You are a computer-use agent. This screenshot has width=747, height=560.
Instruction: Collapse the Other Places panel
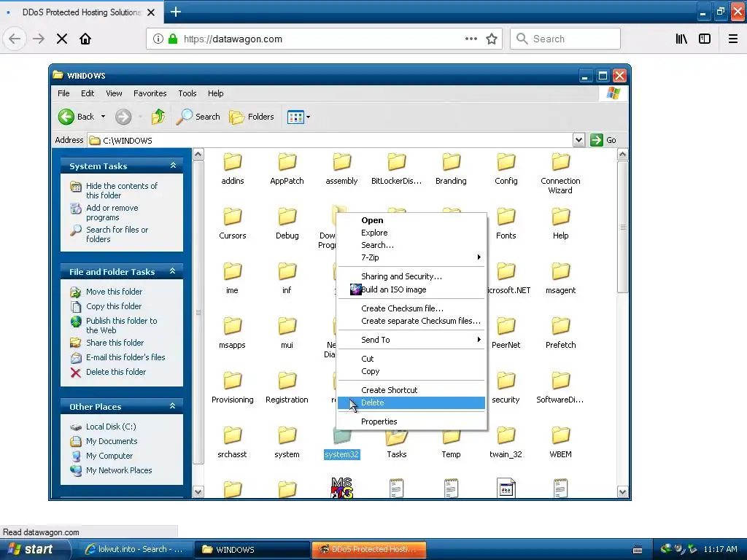173,406
